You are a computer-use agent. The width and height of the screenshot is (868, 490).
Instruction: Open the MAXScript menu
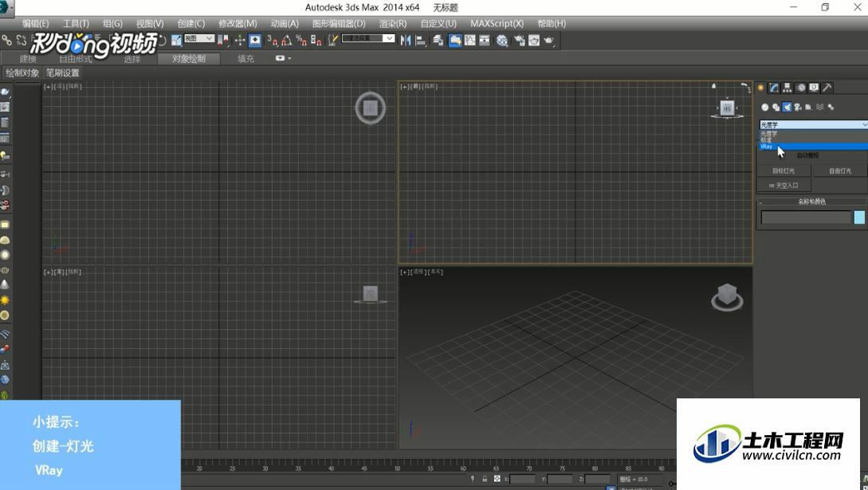[x=497, y=23]
